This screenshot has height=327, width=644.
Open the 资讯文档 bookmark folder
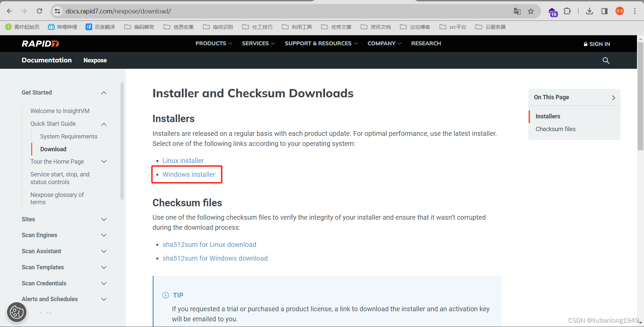[376, 27]
